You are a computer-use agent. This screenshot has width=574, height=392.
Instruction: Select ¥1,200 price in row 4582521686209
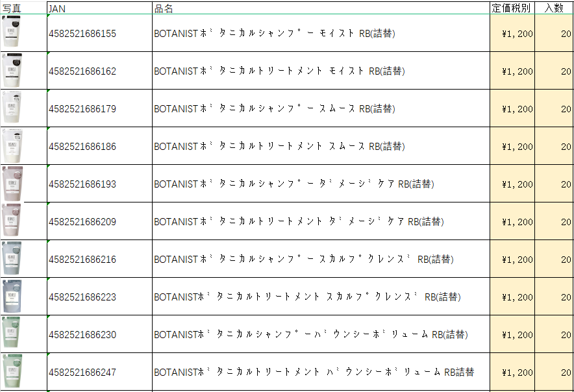pos(512,221)
